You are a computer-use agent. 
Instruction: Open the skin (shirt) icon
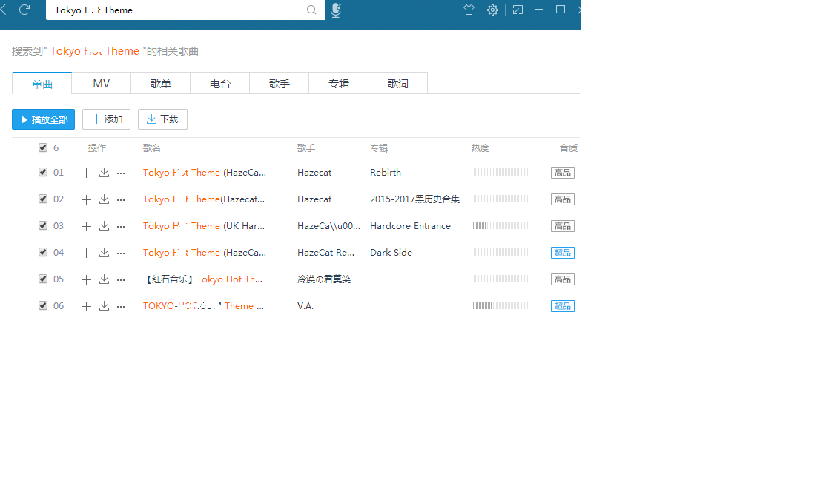(x=469, y=10)
